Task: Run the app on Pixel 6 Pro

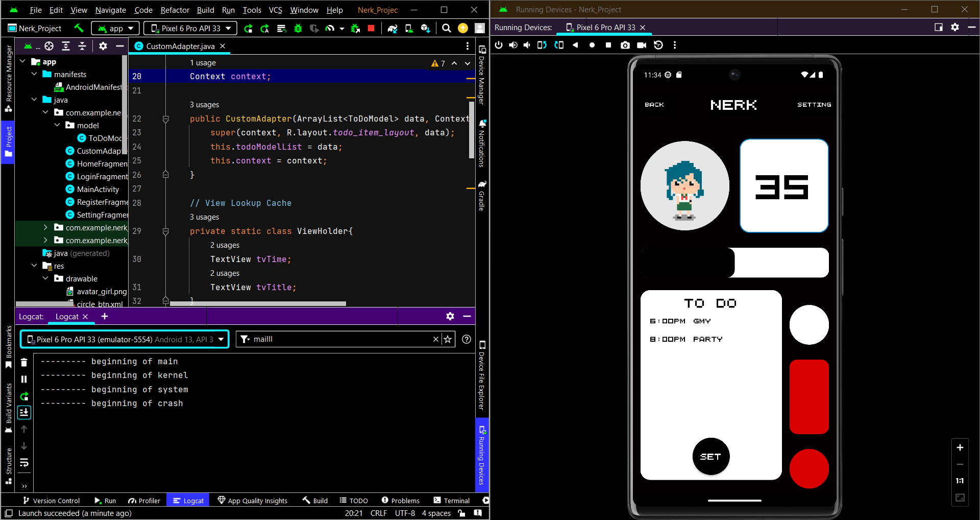Action: click(x=249, y=28)
